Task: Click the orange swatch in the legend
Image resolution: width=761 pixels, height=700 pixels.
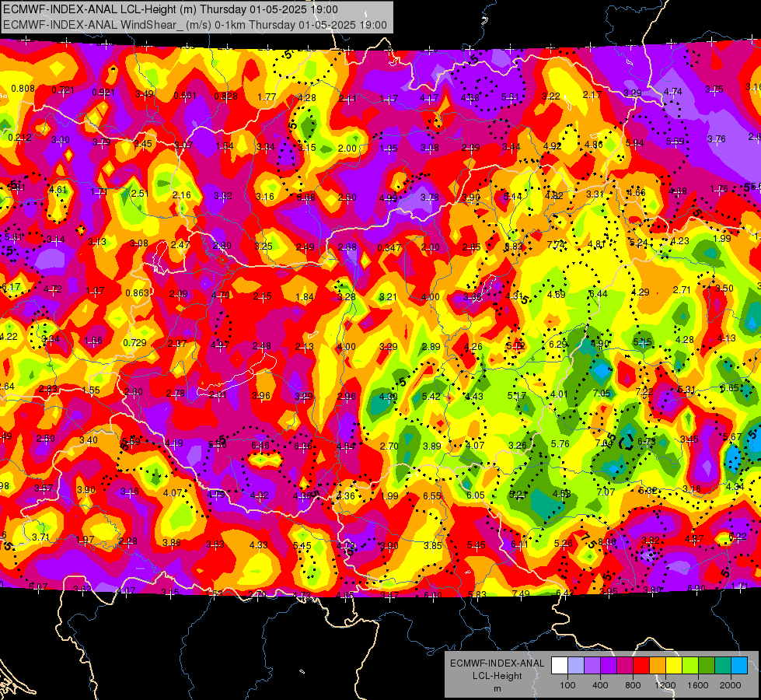Action: (658, 666)
